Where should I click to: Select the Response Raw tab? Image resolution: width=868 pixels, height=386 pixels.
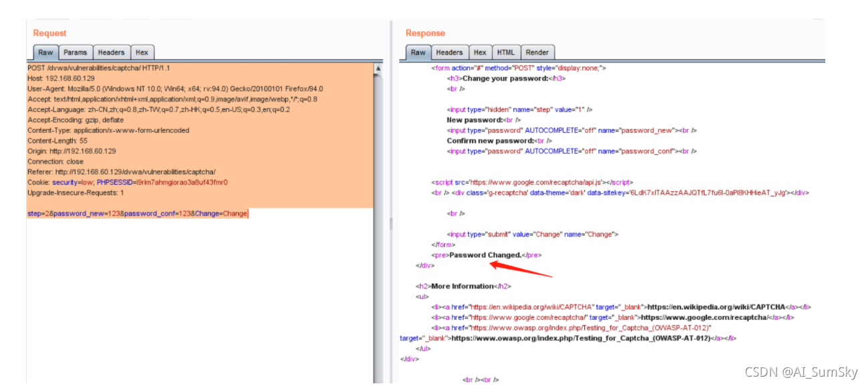[x=418, y=53]
